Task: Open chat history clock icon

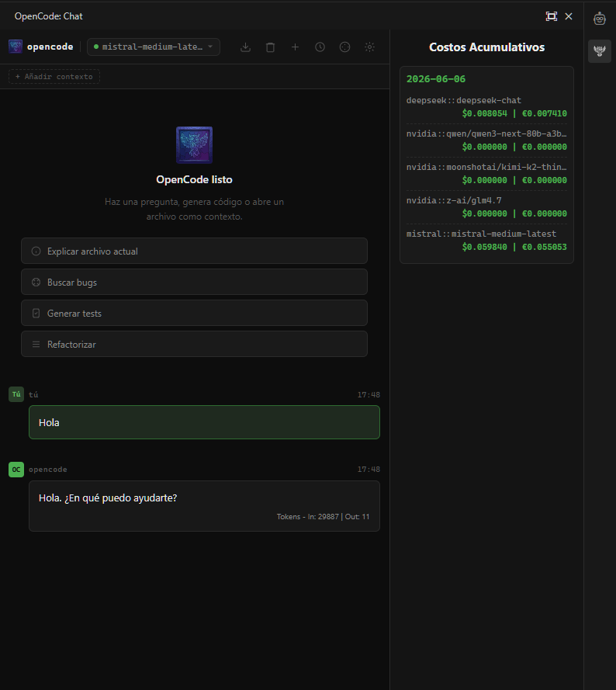Action: [320, 47]
